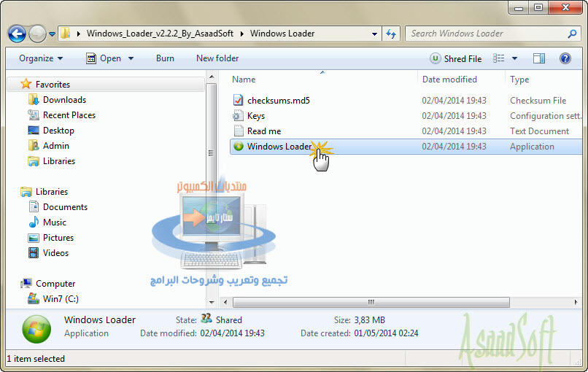Open the Videos library
Viewport: 588px width, 372px height.
point(55,253)
